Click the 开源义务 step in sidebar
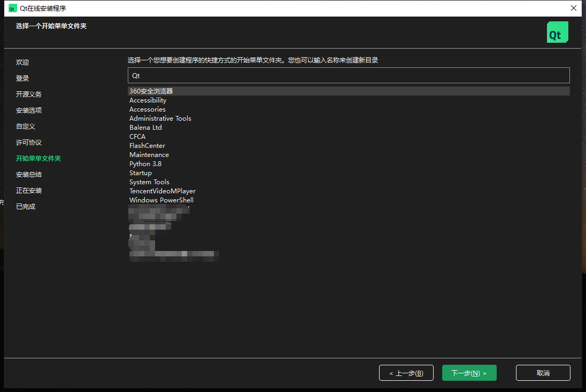 (x=29, y=95)
